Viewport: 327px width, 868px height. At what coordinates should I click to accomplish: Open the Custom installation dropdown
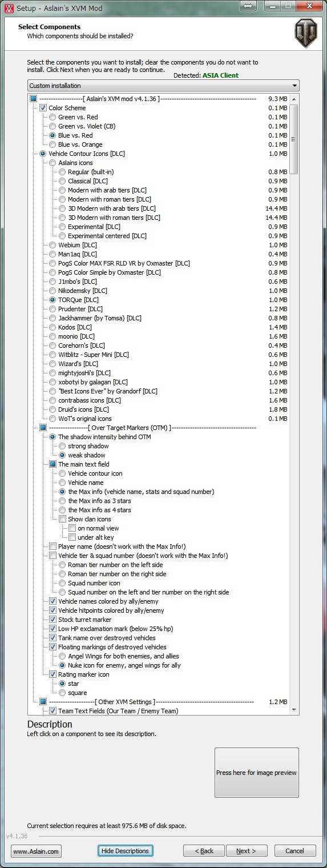[x=163, y=86]
